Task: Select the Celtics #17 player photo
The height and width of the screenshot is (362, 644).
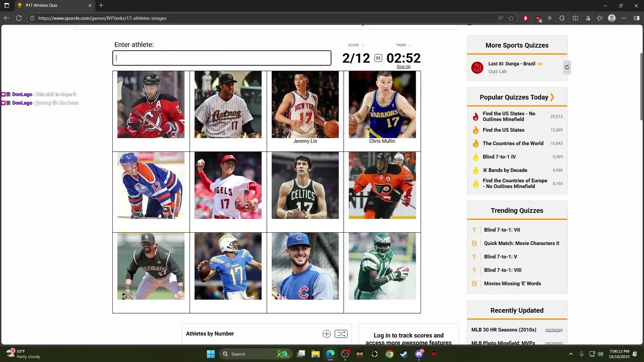Action: 305,186
